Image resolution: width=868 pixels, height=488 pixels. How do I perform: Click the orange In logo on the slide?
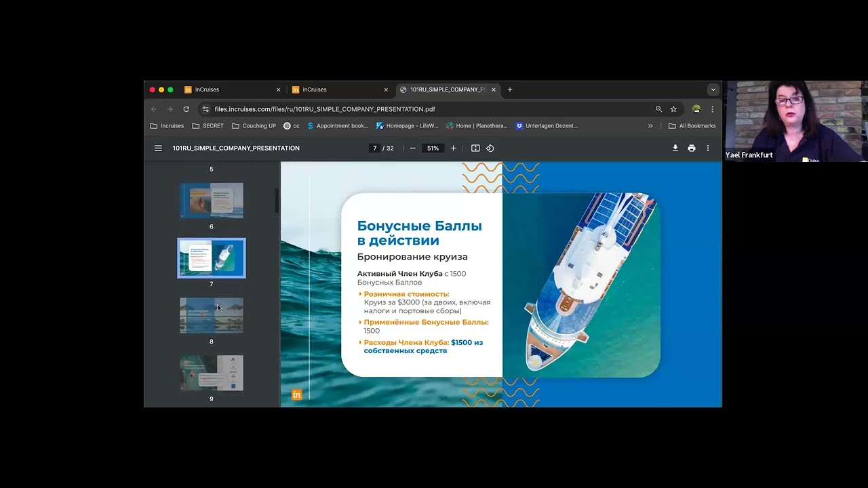click(x=297, y=394)
